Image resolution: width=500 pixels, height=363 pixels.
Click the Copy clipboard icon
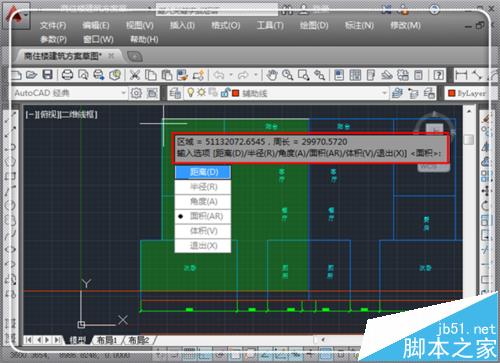coord(151,75)
